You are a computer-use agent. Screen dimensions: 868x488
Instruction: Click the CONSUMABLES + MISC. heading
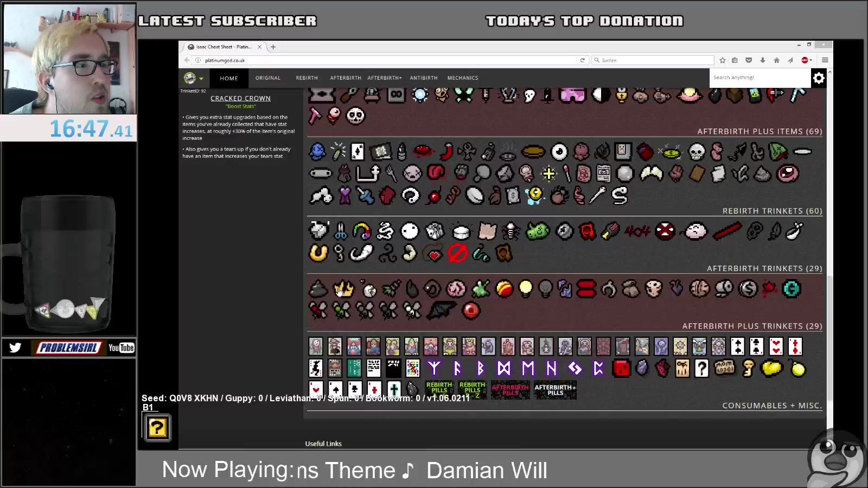coord(772,406)
